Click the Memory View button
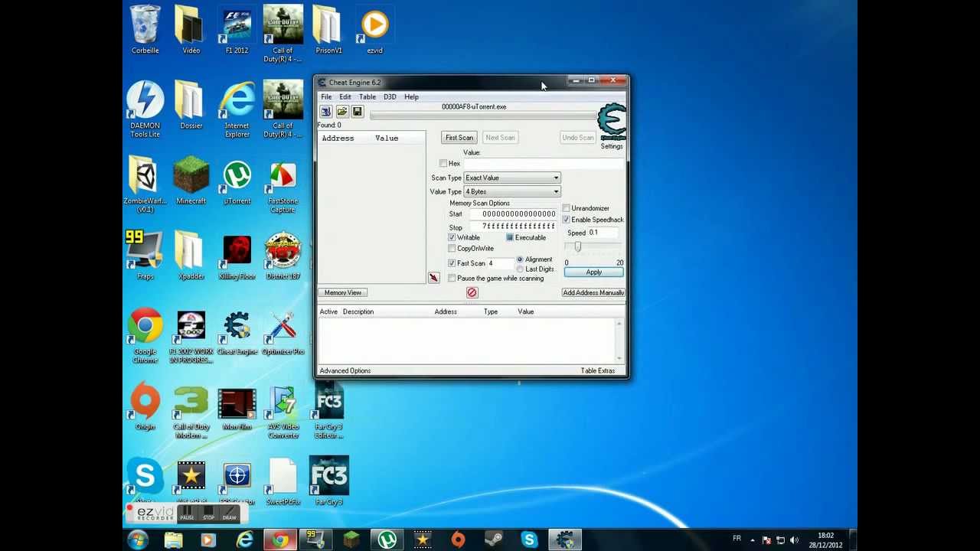 343,292
